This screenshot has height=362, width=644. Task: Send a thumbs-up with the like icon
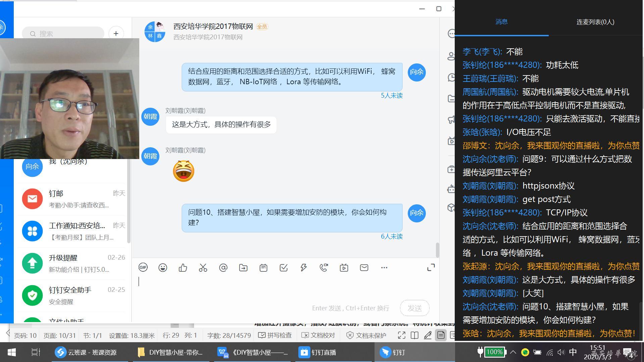pyautogui.click(x=183, y=267)
